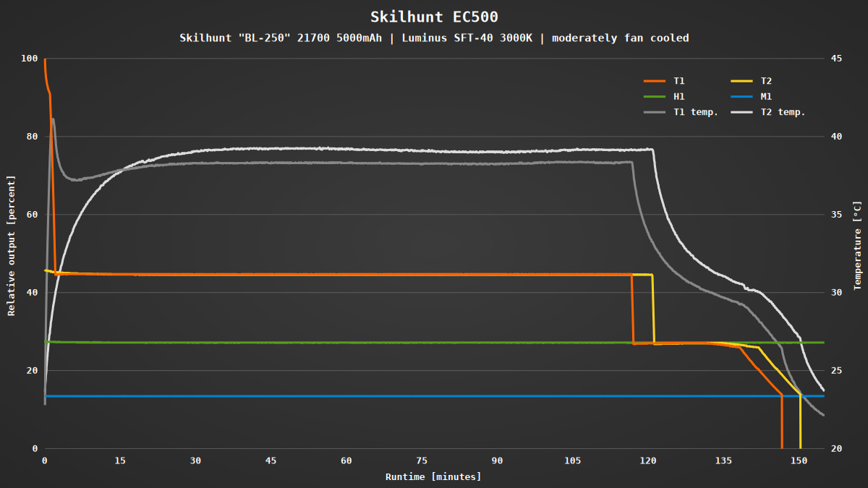The image size is (868, 488).
Task: Click the green H1 legend line swatch
Action: click(x=655, y=96)
